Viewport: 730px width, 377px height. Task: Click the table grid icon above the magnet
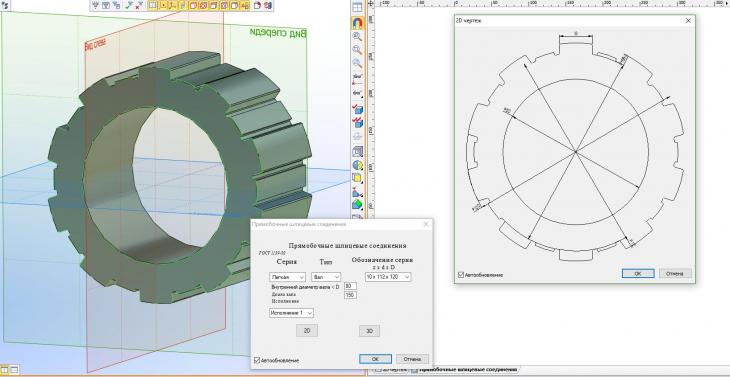click(x=357, y=7)
